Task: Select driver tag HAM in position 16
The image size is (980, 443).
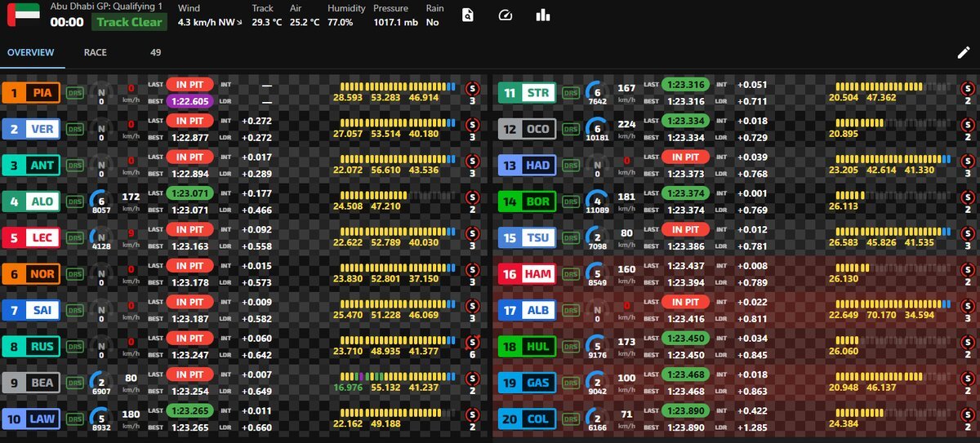Action: pyautogui.click(x=527, y=275)
